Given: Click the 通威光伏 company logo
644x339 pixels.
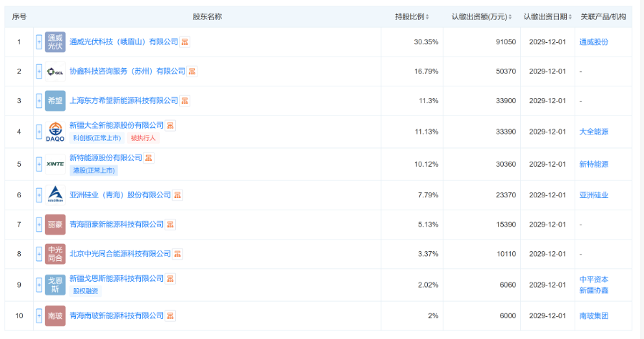Looking at the screenshot, I should tap(55, 42).
